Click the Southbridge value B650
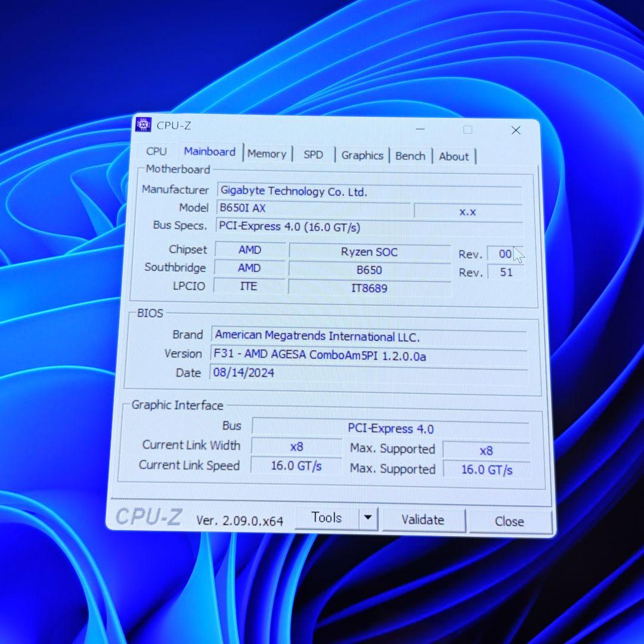 point(369,270)
